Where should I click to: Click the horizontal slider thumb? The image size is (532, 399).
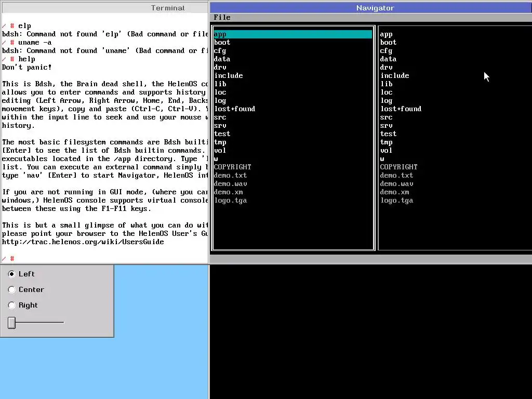[x=11, y=323]
